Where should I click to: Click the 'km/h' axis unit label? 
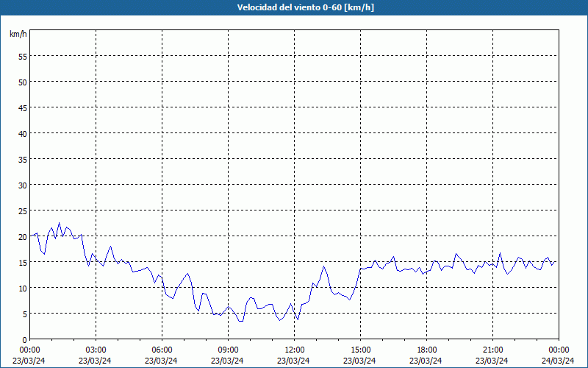18,34
